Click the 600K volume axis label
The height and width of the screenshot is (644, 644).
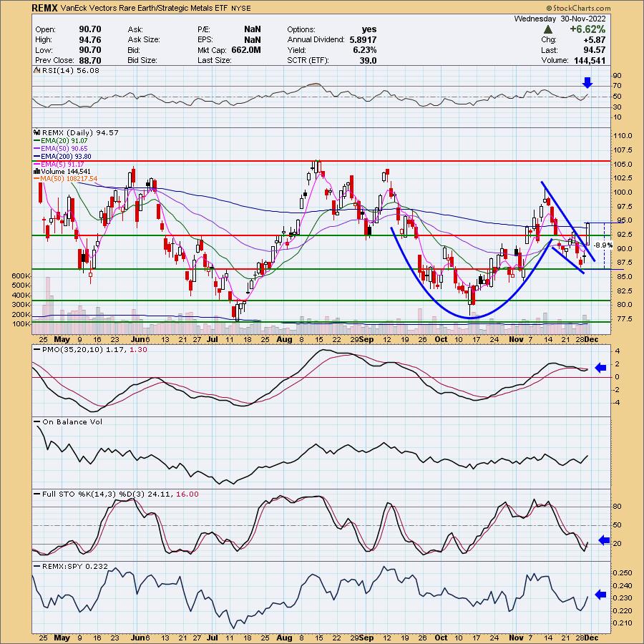(x=21, y=275)
